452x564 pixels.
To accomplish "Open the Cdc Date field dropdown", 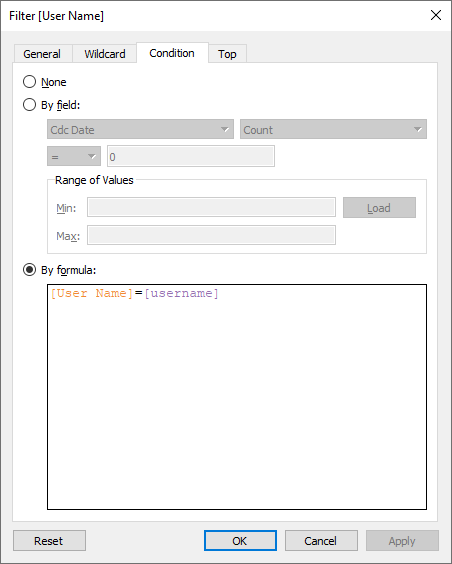I will click(140, 129).
